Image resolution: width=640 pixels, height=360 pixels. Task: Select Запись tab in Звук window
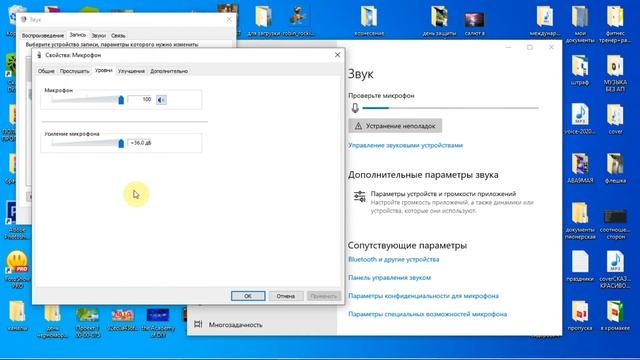78,35
